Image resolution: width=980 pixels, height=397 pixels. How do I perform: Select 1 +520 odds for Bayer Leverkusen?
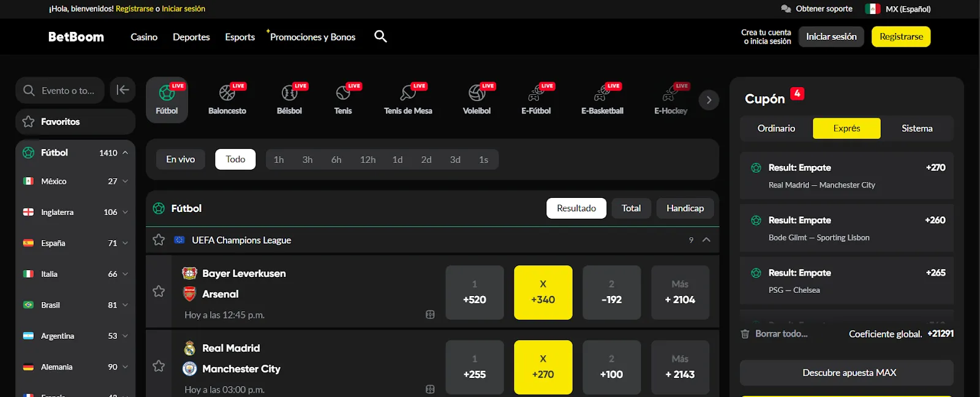point(475,292)
